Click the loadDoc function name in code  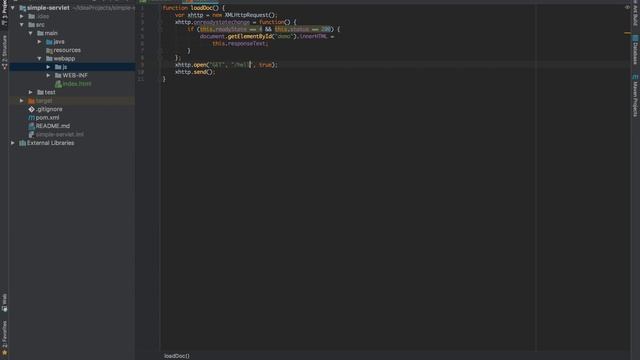tap(203, 8)
